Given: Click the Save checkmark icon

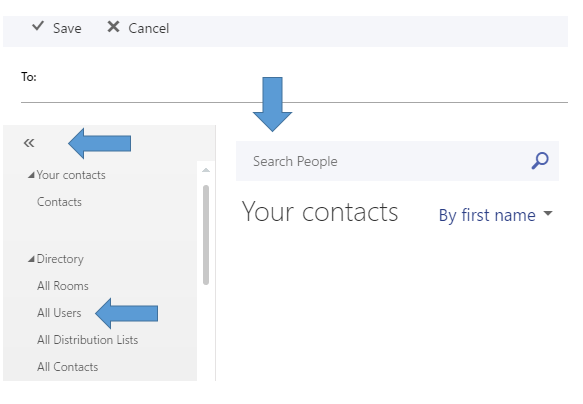Looking at the screenshot, I should [x=38, y=26].
